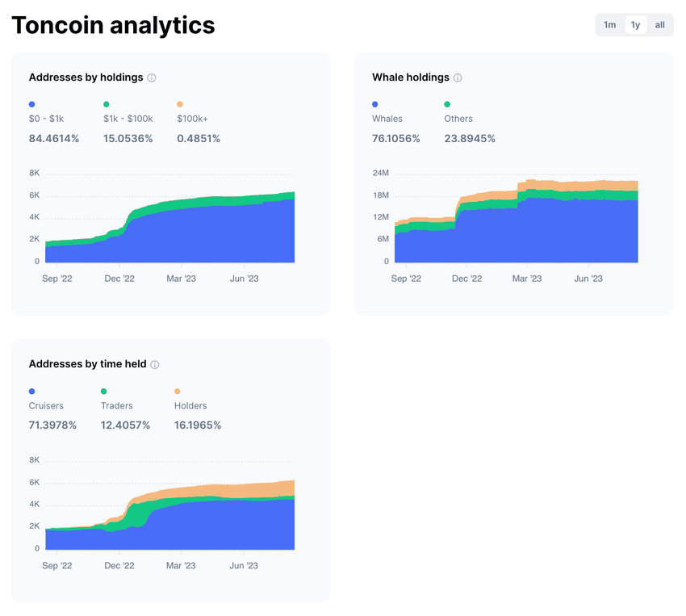Image resolution: width=686 pixels, height=616 pixels.
Task: Click the Toncoin analytics heading
Action: tap(113, 25)
